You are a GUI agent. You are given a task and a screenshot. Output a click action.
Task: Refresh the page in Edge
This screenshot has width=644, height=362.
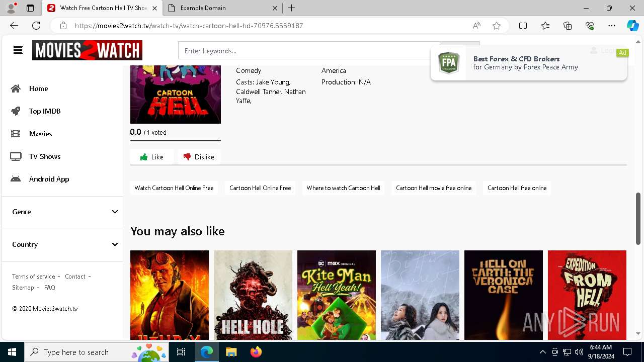(x=36, y=26)
